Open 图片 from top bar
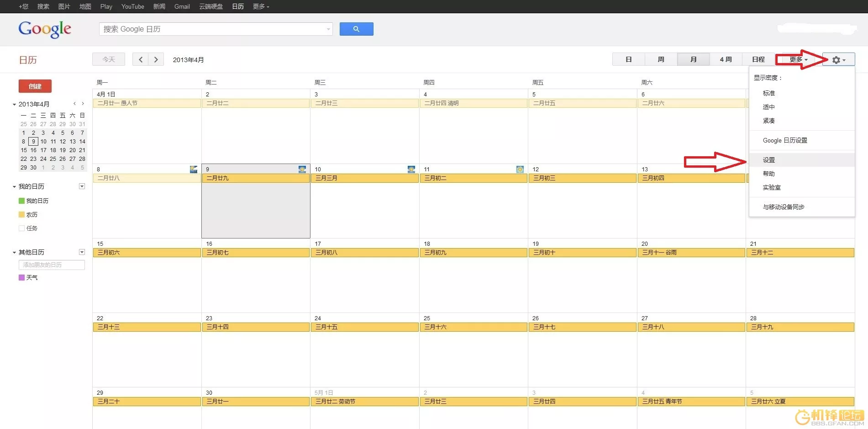868x429 pixels. tap(64, 6)
